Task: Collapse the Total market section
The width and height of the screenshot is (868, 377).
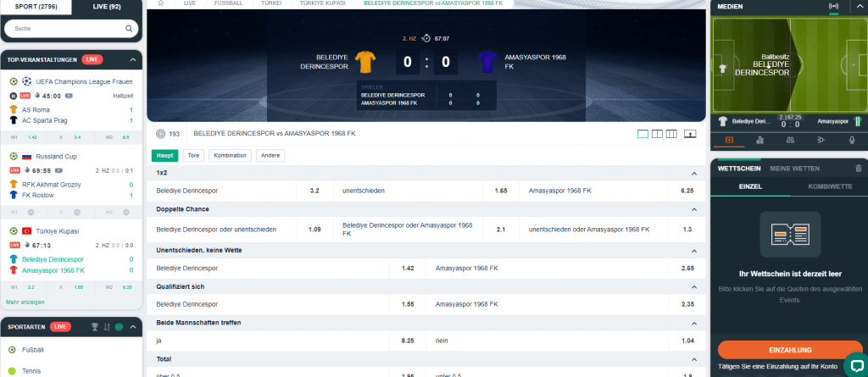Action: coord(694,358)
